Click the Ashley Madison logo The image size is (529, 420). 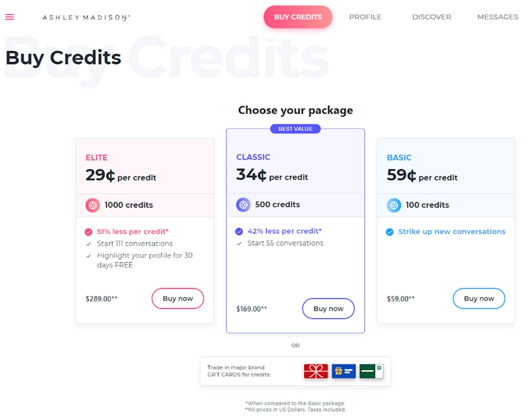tap(85, 17)
